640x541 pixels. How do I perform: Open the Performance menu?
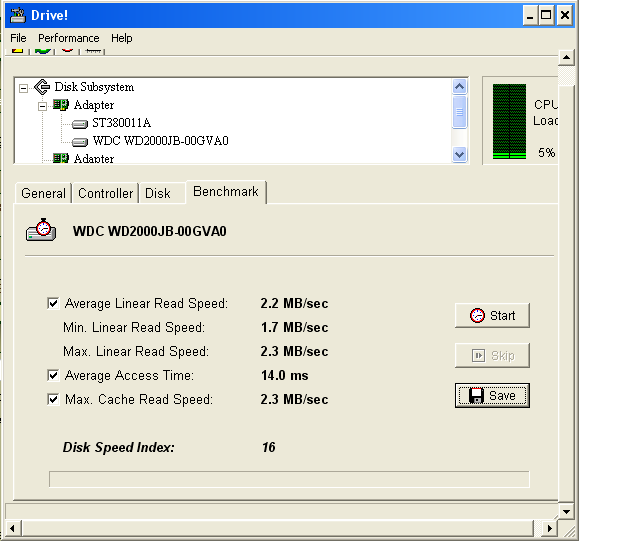[69, 38]
